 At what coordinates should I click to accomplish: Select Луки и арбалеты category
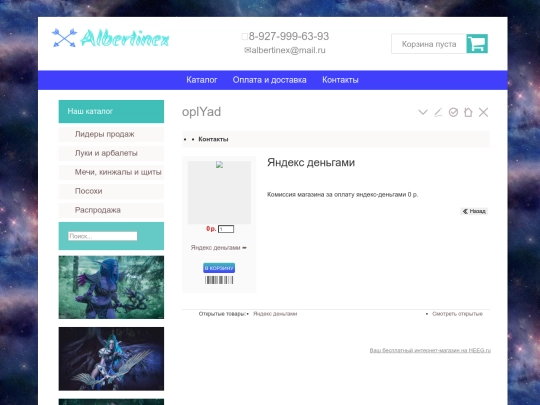(x=111, y=153)
